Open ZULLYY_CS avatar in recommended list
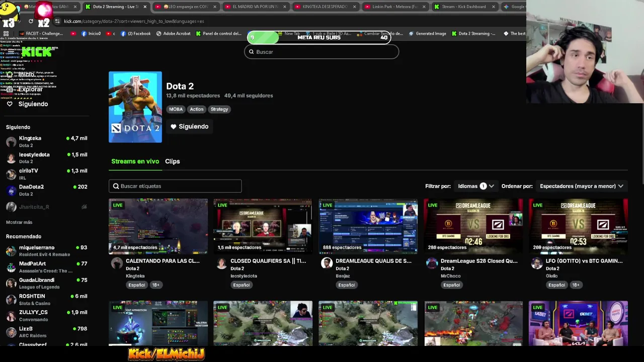This screenshot has height=362, width=644. click(x=11, y=316)
